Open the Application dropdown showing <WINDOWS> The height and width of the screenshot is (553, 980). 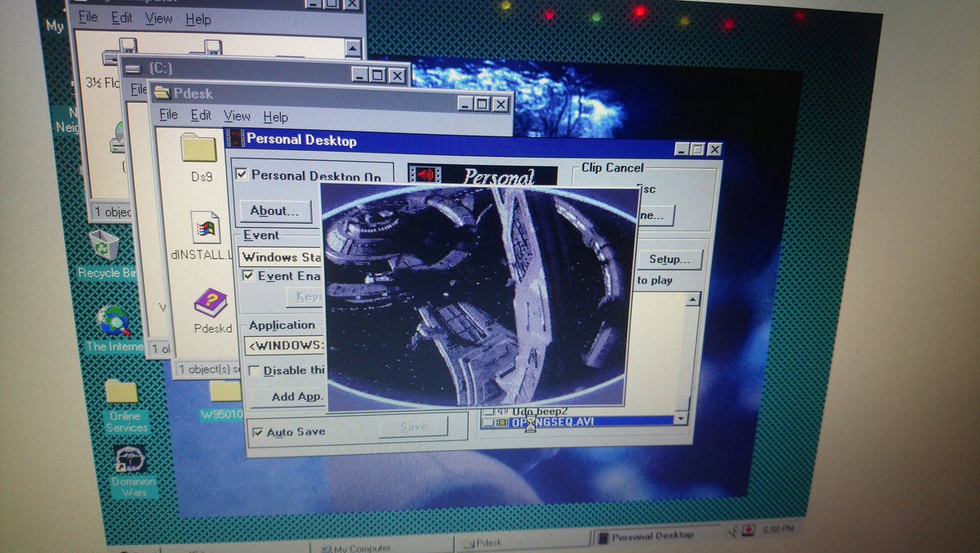pyautogui.click(x=285, y=344)
